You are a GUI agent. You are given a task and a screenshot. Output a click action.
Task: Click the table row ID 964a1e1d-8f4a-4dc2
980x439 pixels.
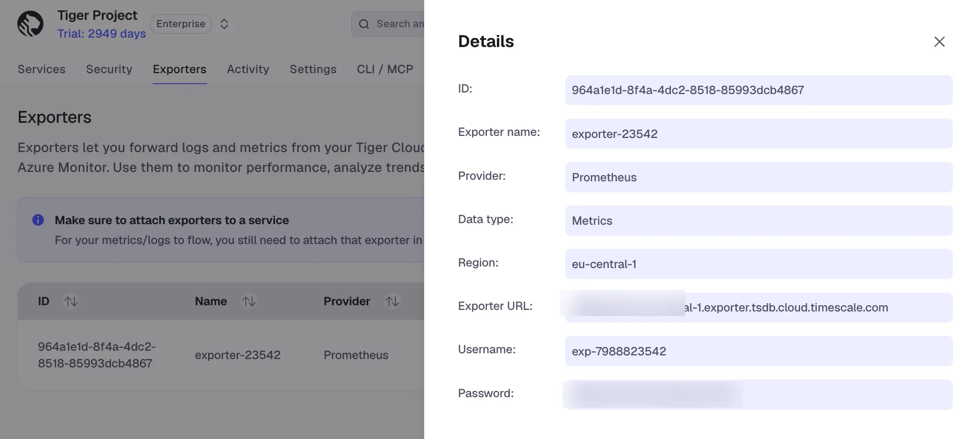pyautogui.click(x=97, y=355)
